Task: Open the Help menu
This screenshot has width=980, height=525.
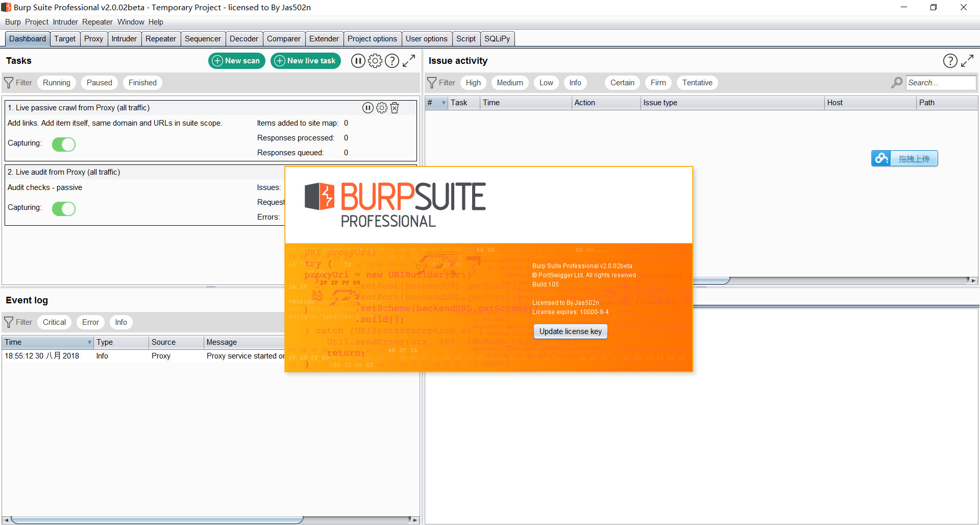Action: pos(156,22)
